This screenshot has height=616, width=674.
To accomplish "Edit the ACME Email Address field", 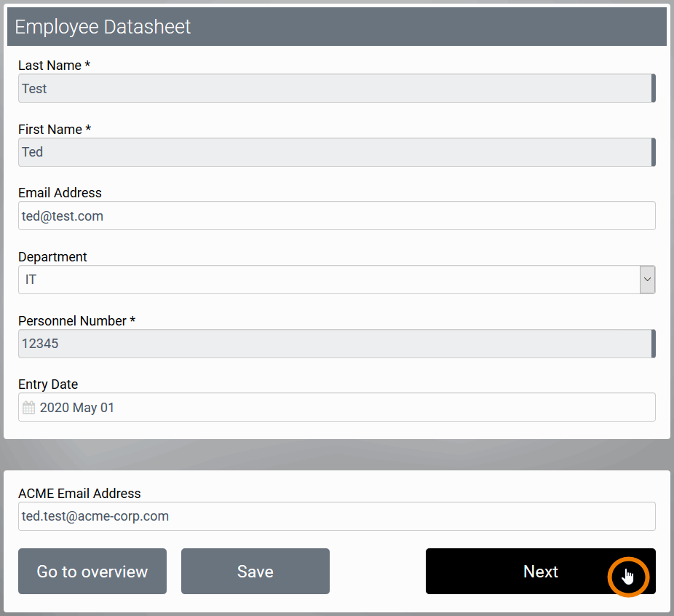I will pyautogui.click(x=336, y=516).
